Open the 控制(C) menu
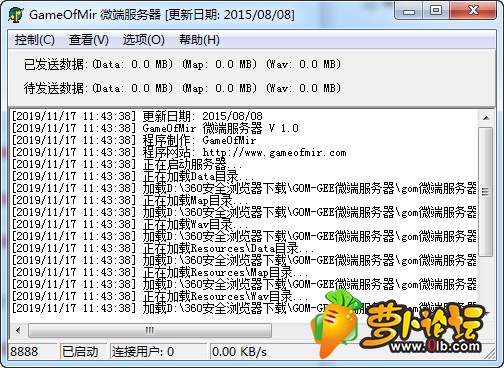The image size is (504, 368). (x=34, y=40)
